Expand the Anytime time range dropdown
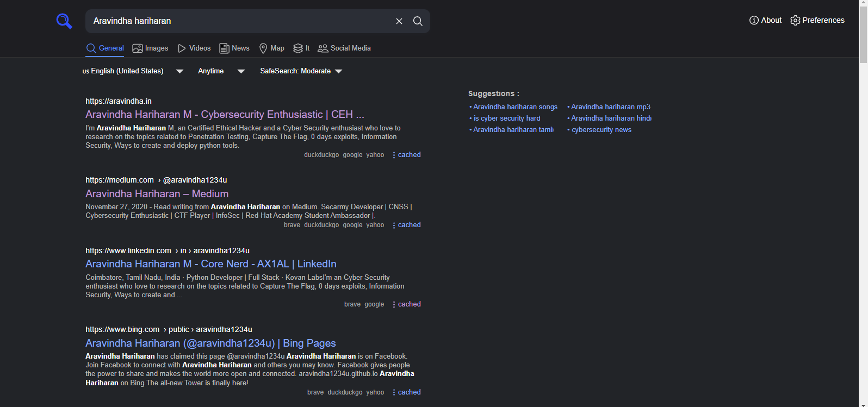 221,71
